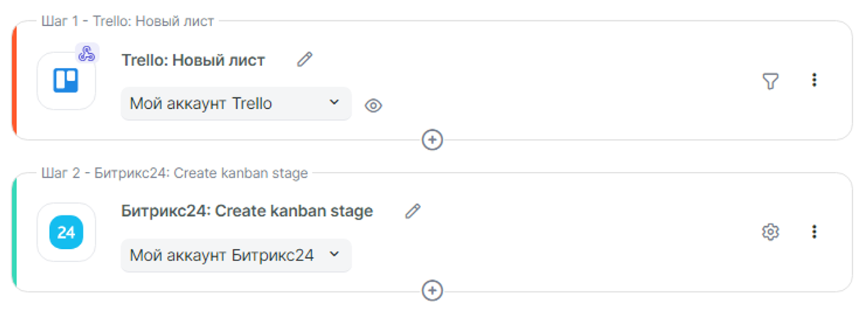868x313 pixels.
Task: Click the green stripe on the Битрикс24 step
Action: (14, 232)
